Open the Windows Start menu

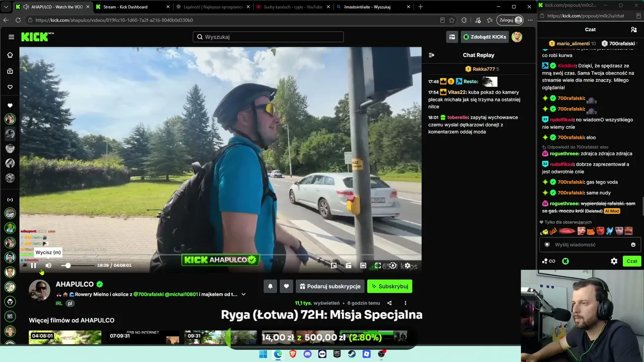(x=263, y=354)
